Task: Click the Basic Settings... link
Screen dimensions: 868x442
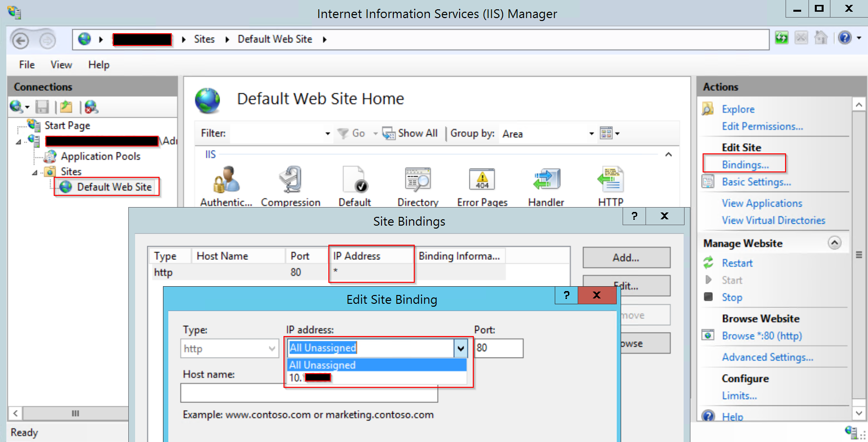Action: (756, 182)
